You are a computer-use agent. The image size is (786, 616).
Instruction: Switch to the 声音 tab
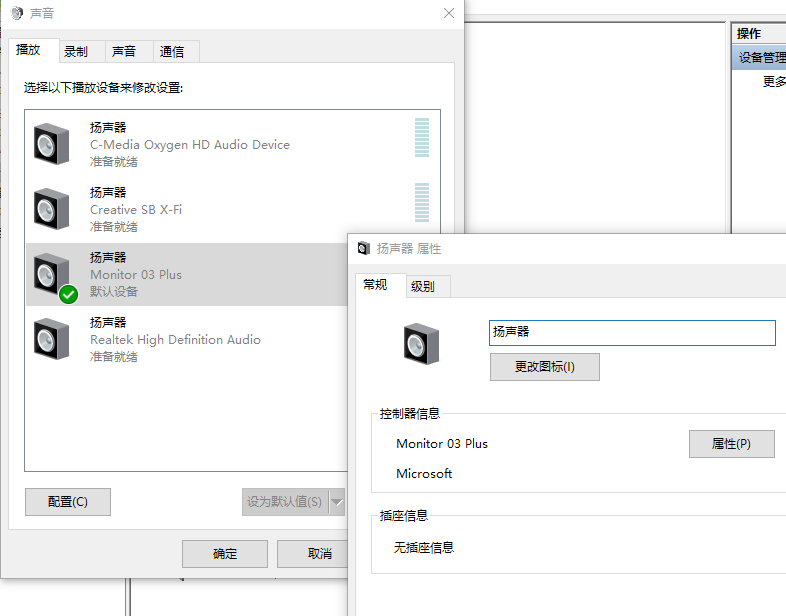coord(124,52)
